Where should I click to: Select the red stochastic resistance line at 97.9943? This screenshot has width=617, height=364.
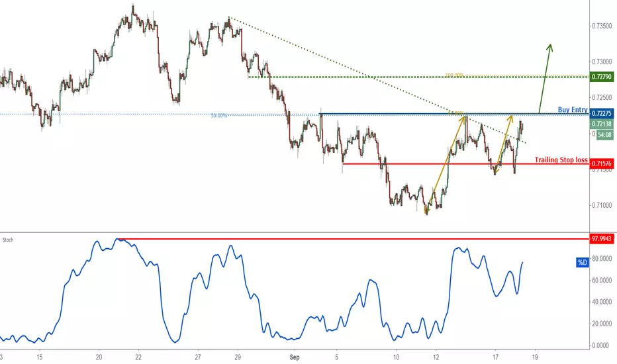[354, 239]
